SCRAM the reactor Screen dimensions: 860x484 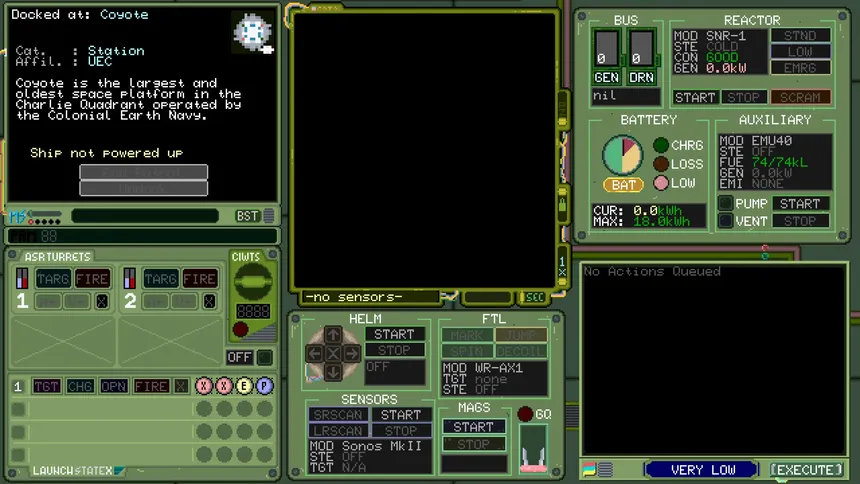tap(800, 97)
